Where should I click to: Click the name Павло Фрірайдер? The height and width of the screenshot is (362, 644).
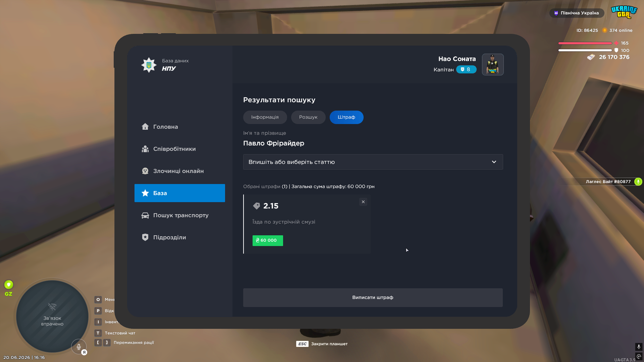point(274,143)
